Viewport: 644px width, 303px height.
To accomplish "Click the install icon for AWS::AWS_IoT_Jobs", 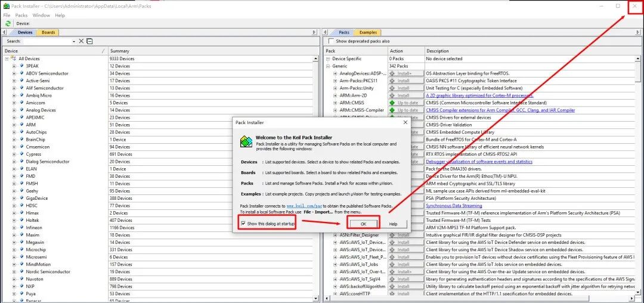I will pos(392,264).
